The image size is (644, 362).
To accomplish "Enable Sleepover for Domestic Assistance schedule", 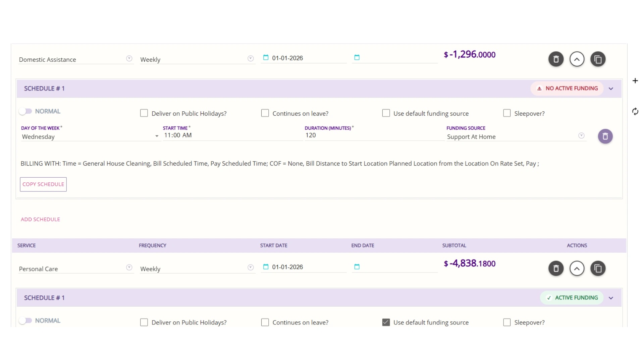I will pyautogui.click(x=507, y=113).
